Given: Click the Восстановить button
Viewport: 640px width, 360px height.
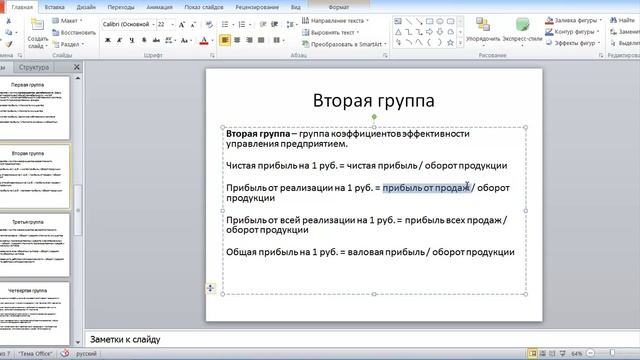Looking at the screenshot, I should (x=74, y=33).
